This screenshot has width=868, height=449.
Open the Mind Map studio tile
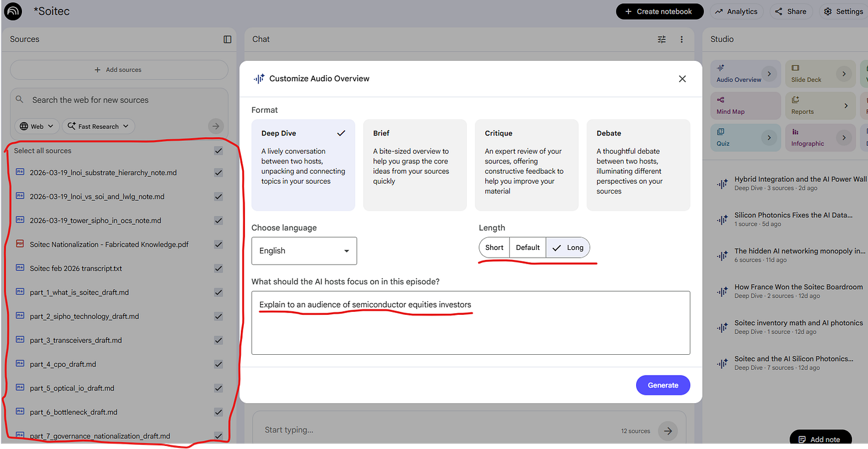click(746, 106)
